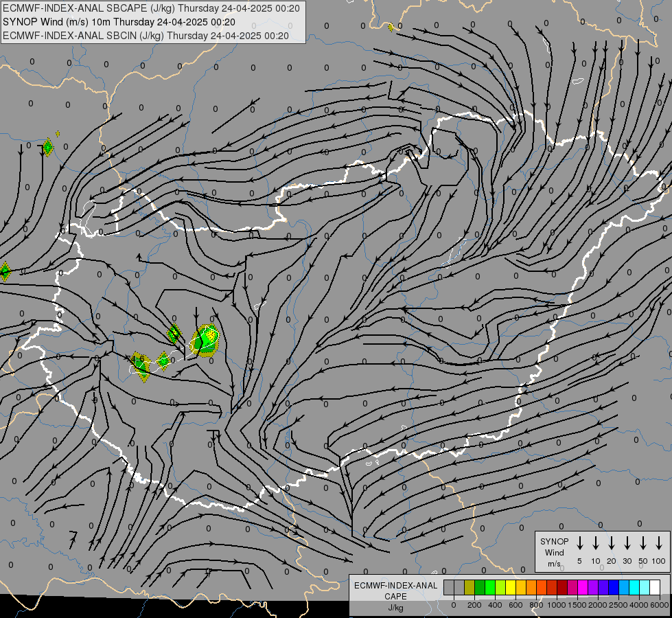The width and height of the screenshot is (672, 618).
Task: Click the 400 tick label on CAPE scale
Action: coord(495,605)
